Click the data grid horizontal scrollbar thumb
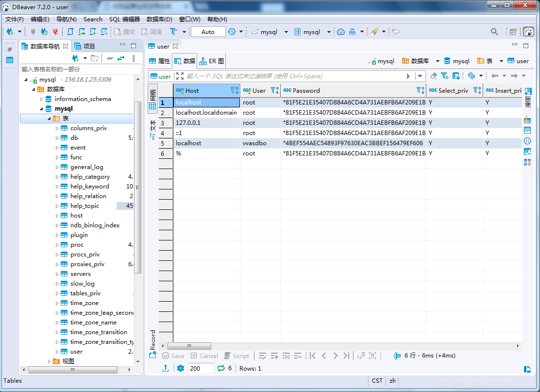 pyautogui.click(x=189, y=346)
